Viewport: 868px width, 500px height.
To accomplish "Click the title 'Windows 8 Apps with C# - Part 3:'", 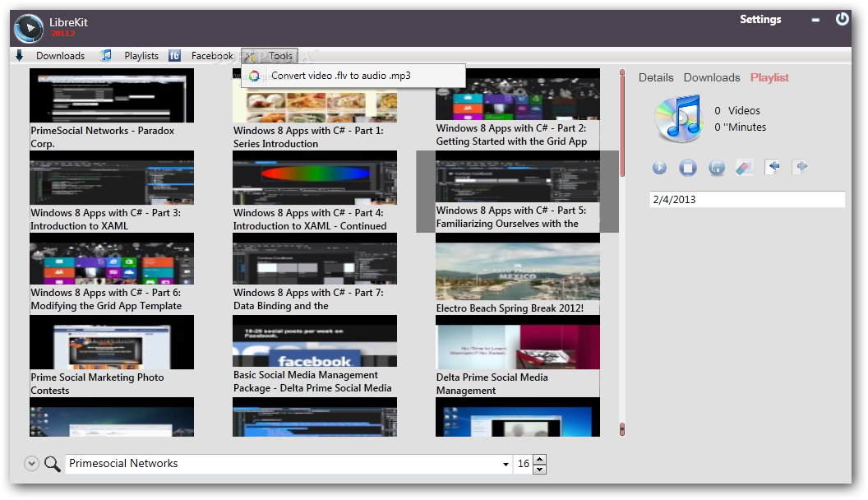I will point(106,213).
